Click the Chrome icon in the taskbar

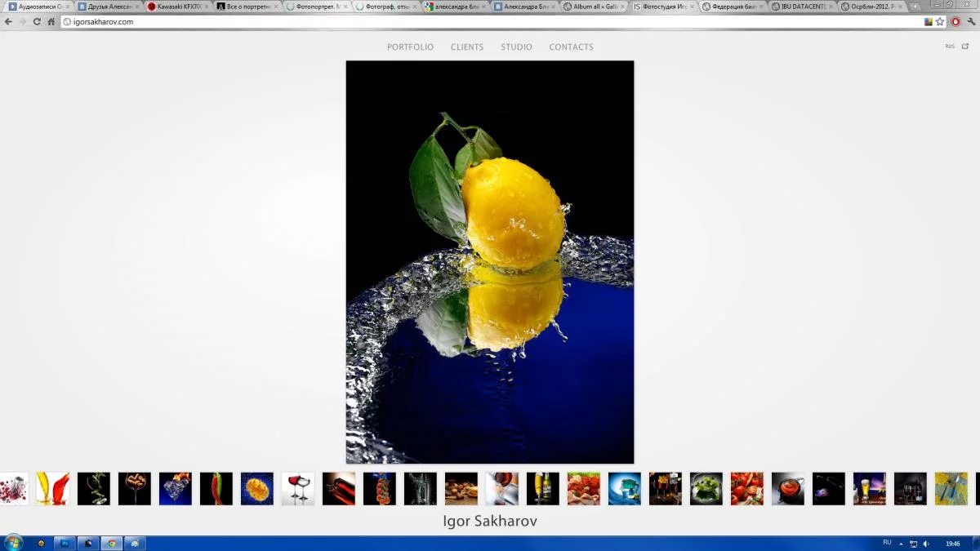(112, 543)
